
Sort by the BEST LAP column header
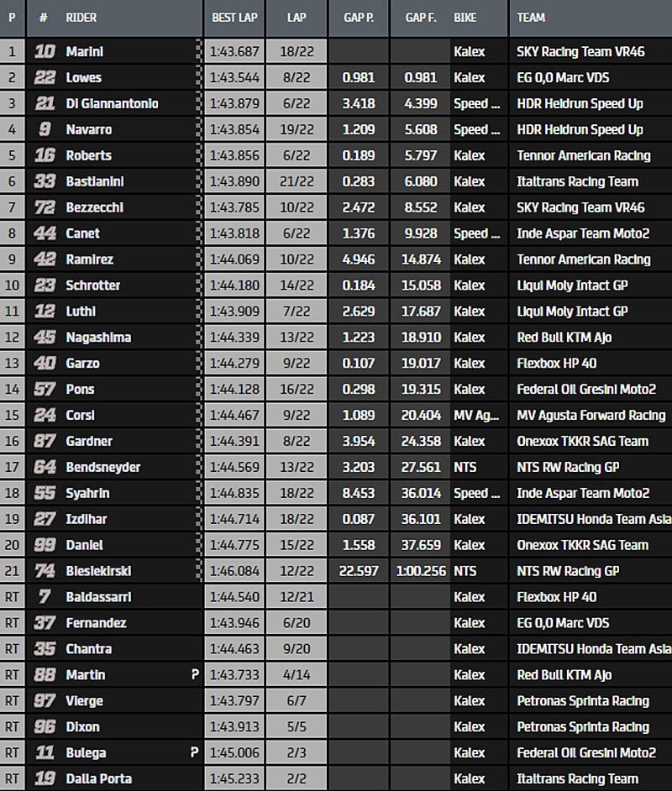click(234, 17)
